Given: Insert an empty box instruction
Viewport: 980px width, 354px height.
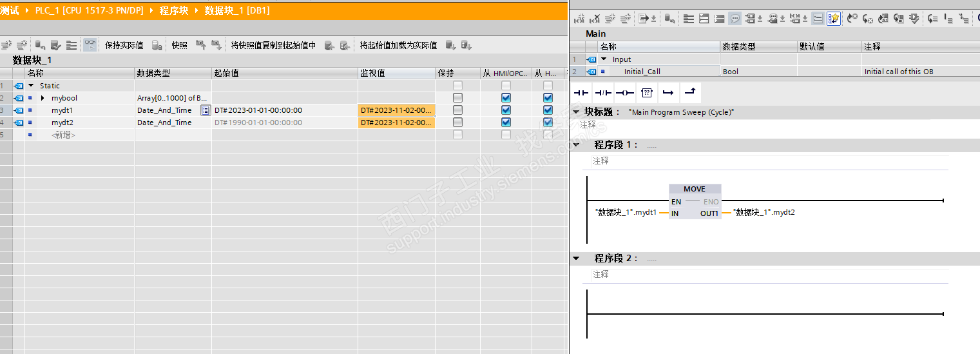Looking at the screenshot, I should [x=647, y=93].
